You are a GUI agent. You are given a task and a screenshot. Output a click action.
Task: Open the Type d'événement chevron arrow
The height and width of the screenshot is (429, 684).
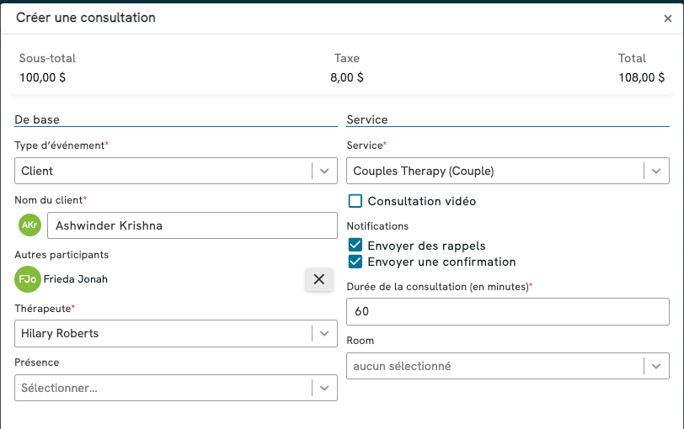tap(324, 171)
